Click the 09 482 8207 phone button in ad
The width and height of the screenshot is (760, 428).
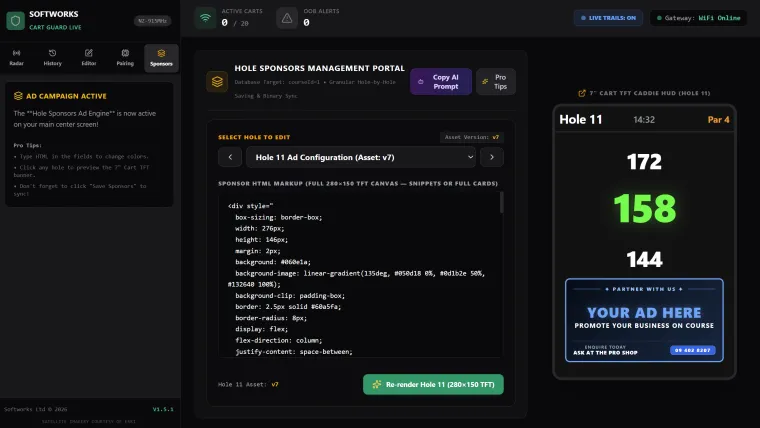[x=693, y=350]
